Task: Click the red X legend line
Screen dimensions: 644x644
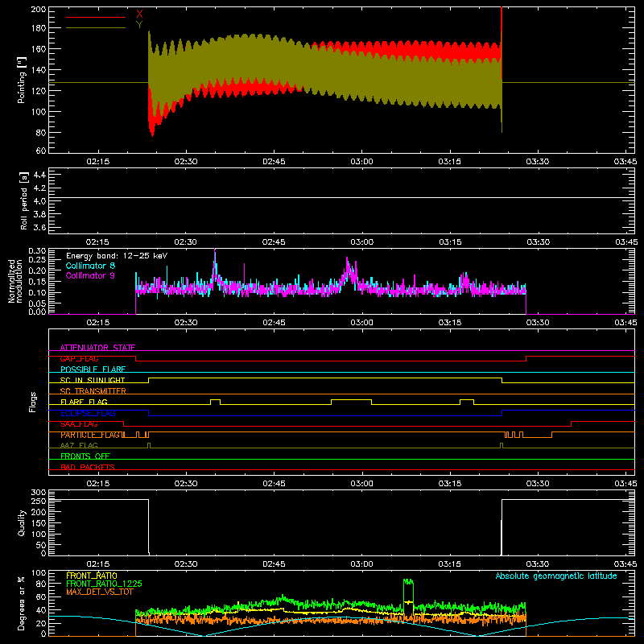Action: click(96, 17)
